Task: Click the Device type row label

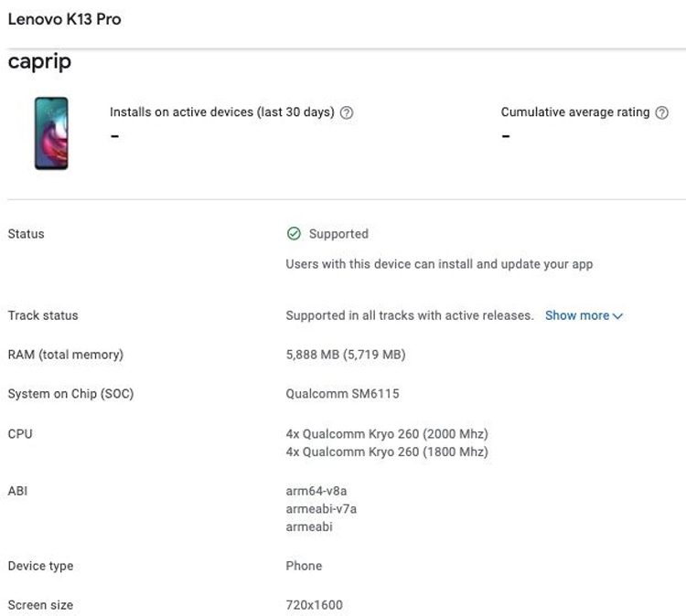Action: (40, 566)
